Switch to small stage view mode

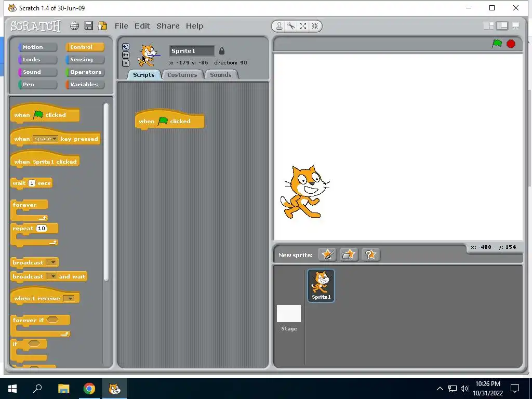point(488,26)
